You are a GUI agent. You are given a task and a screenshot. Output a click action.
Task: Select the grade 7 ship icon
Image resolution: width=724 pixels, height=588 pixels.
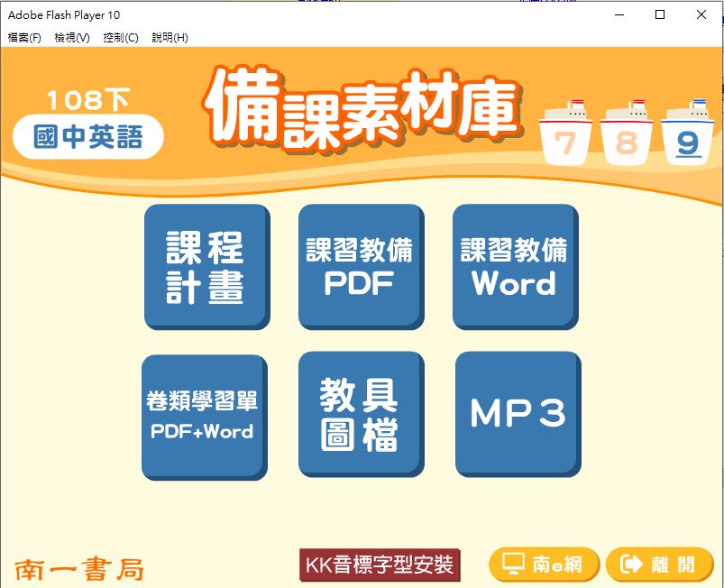point(565,133)
